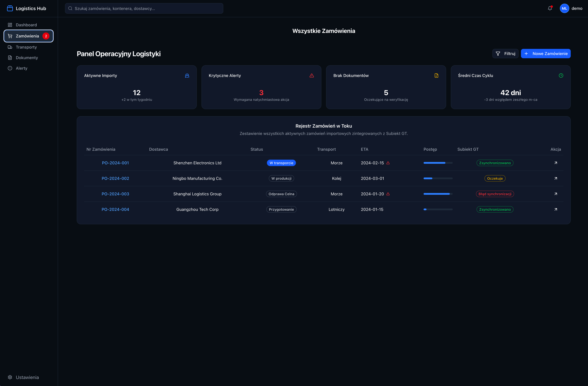This screenshot has height=386, width=588.
Task: Click the Kolej transport cell
Action: 336,178
